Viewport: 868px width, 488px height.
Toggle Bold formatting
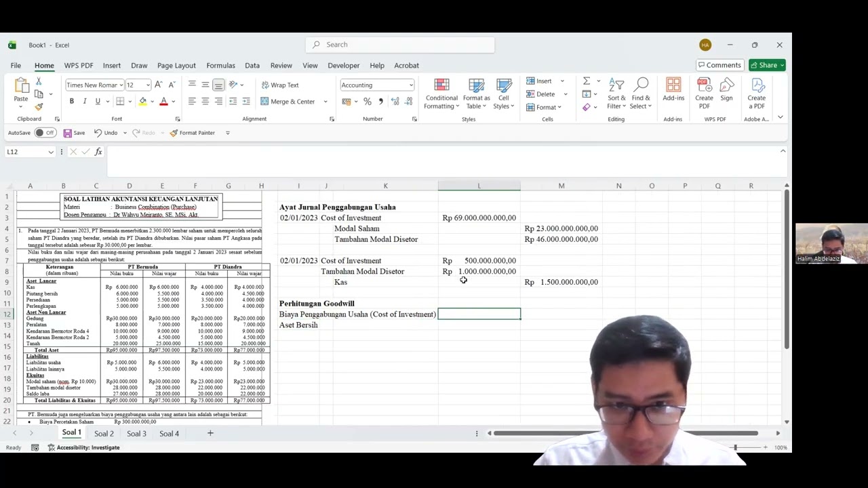[x=71, y=102]
